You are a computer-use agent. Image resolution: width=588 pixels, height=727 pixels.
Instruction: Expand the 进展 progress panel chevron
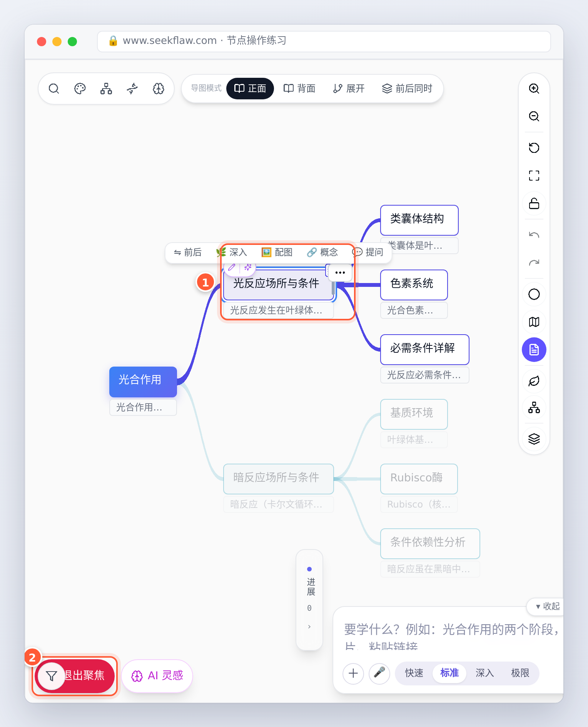tap(309, 627)
